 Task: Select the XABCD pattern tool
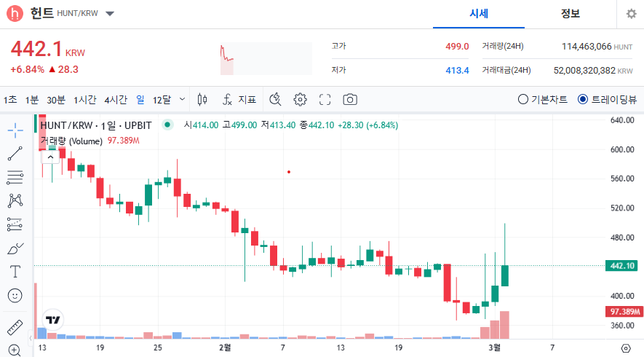pos(15,200)
